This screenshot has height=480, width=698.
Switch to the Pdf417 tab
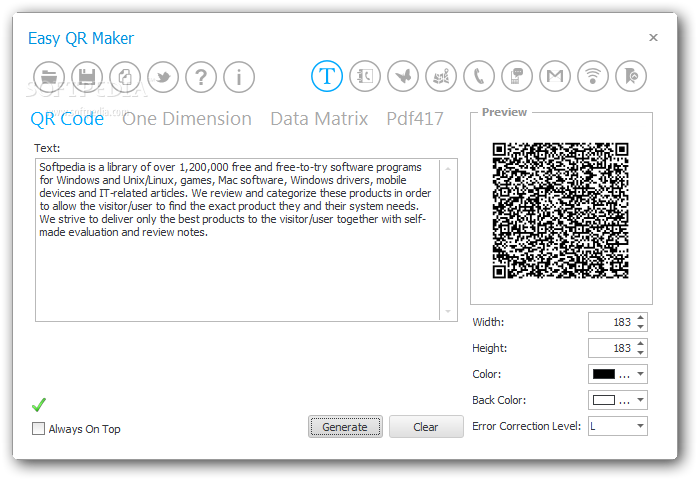point(415,119)
